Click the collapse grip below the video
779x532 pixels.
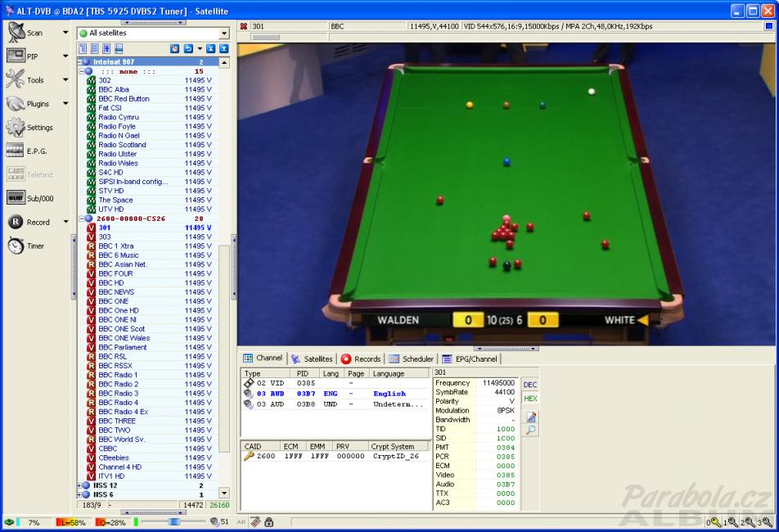[507, 349]
